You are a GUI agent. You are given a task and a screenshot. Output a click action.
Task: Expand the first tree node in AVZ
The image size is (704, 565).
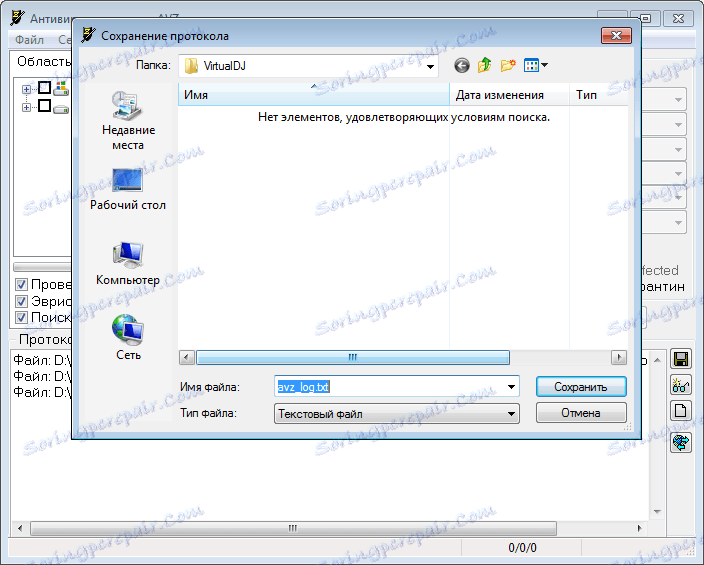[x=26, y=89]
